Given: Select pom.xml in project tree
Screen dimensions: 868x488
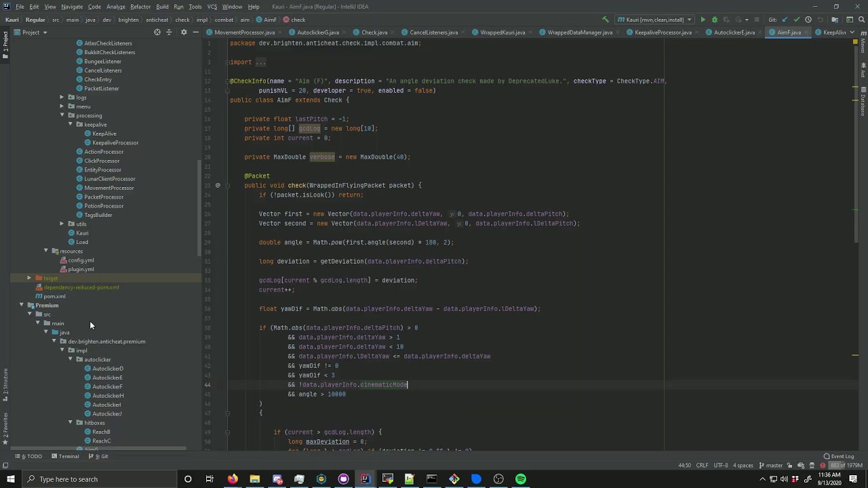Looking at the screenshot, I should pos(54,296).
